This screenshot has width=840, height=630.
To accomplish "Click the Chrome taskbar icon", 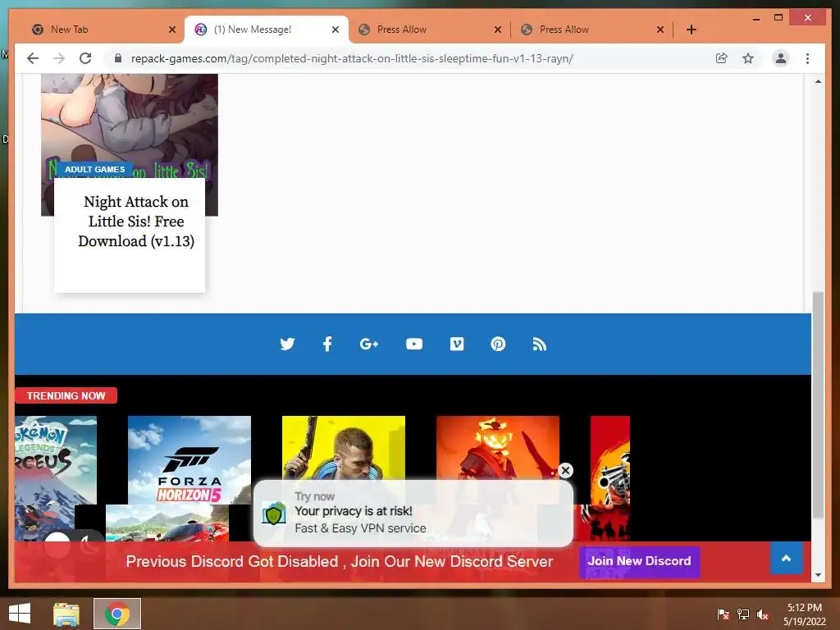I will (x=117, y=614).
